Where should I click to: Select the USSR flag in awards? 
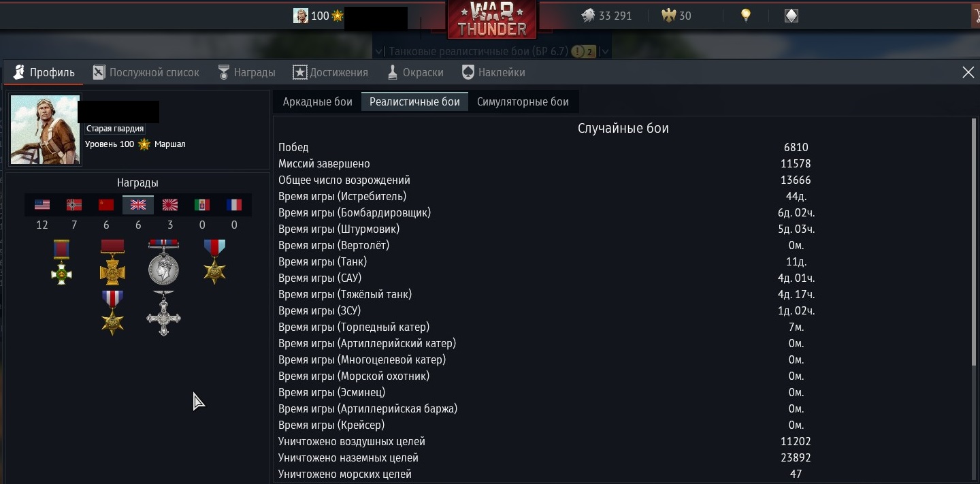[x=106, y=205]
